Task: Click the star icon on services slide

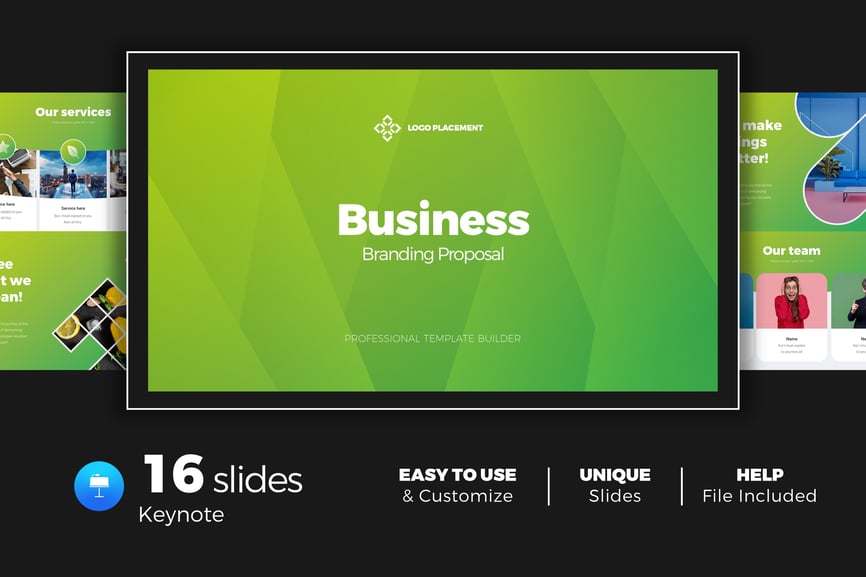Action: point(5,148)
